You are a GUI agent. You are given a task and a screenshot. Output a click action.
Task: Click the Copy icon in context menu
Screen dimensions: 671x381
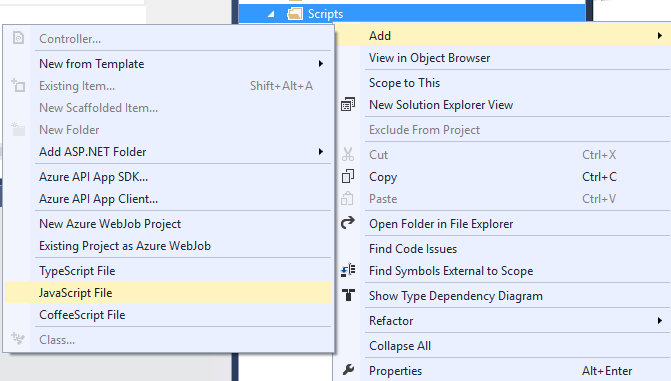pyautogui.click(x=347, y=176)
